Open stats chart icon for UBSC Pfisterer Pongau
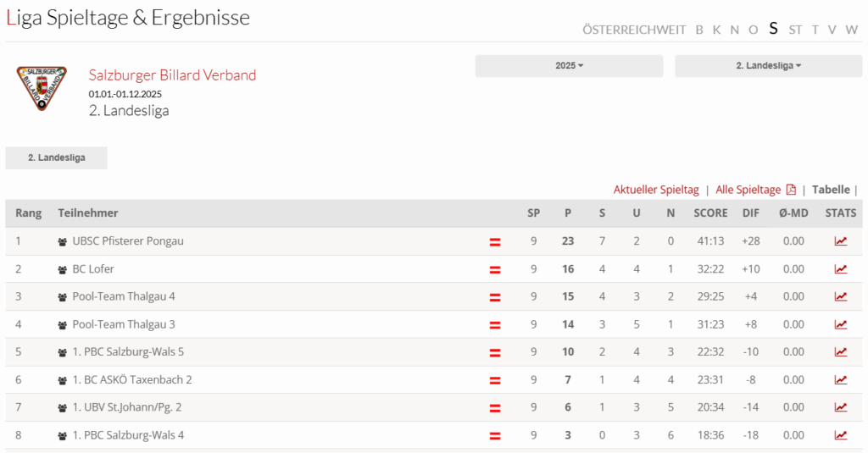 click(x=840, y=241)
